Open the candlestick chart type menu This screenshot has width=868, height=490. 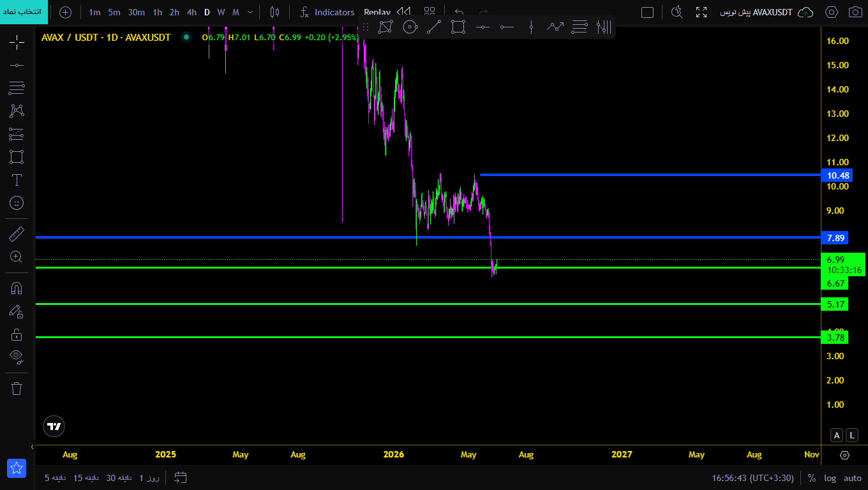point(274,12)
